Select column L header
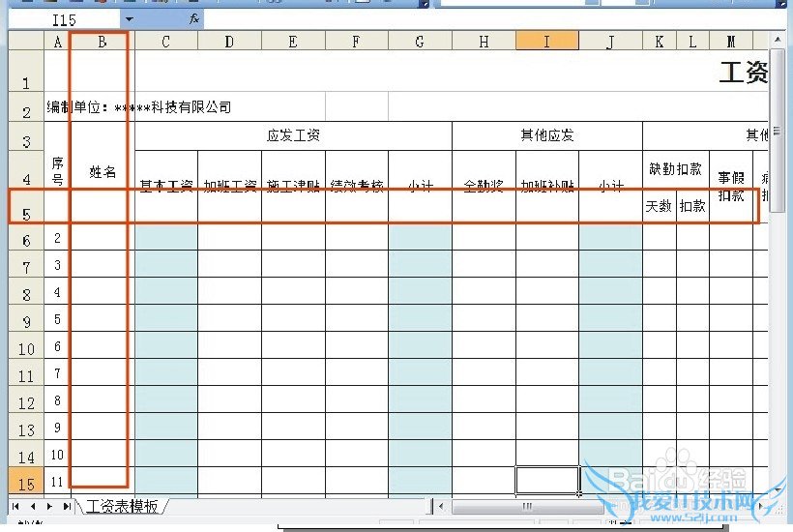 [x=692, y=41]
